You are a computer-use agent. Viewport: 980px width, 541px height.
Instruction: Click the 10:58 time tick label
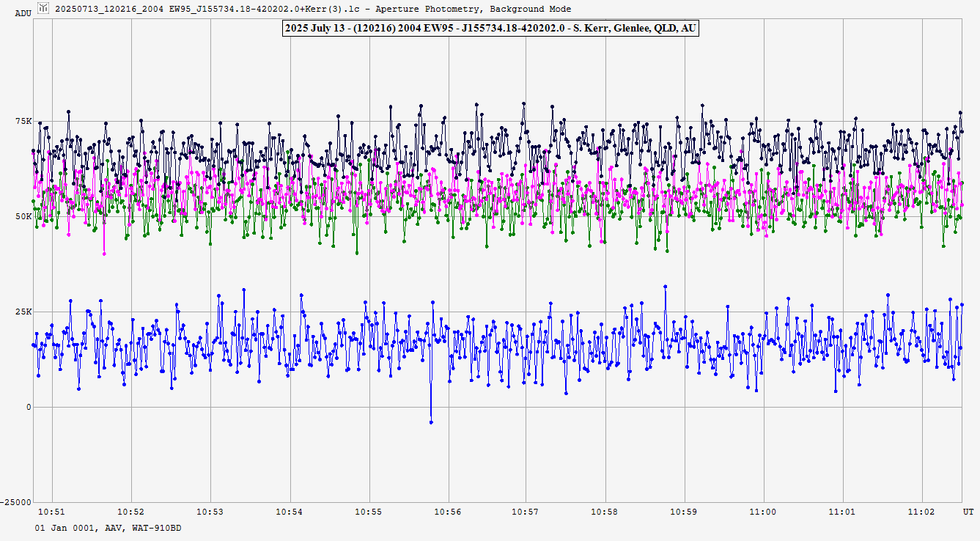(x=605, y=512)
